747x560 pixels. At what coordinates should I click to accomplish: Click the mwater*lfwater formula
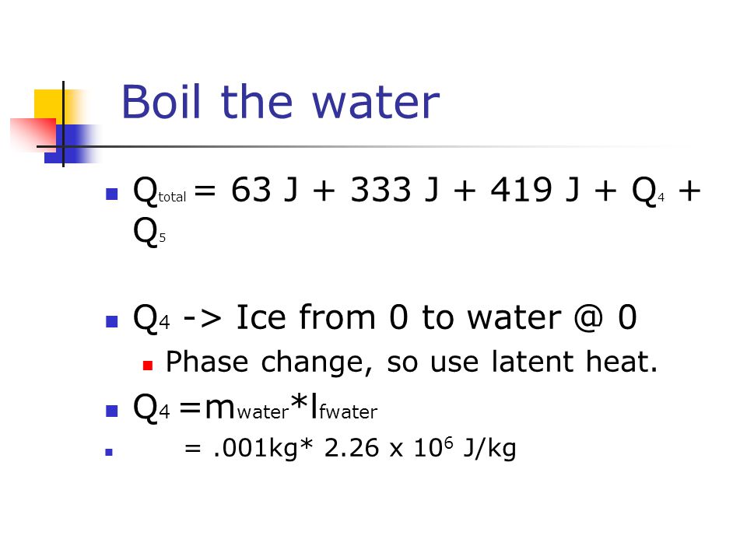(x=291, y=408)
